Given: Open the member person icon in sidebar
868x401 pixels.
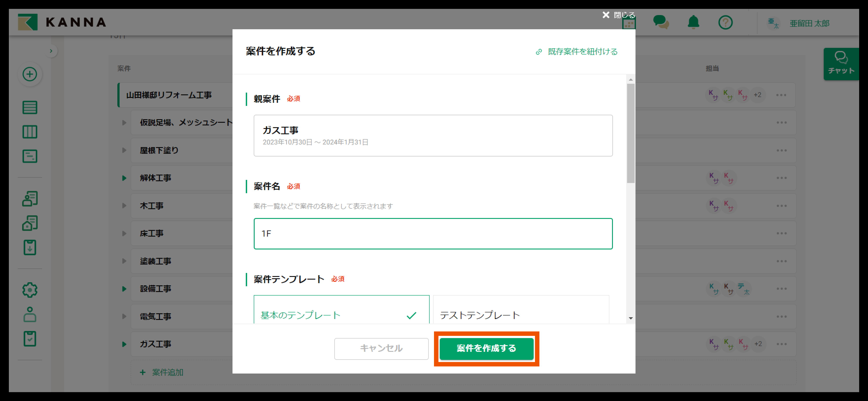Looking at the screenshot, I should click(x=30, y=314).
